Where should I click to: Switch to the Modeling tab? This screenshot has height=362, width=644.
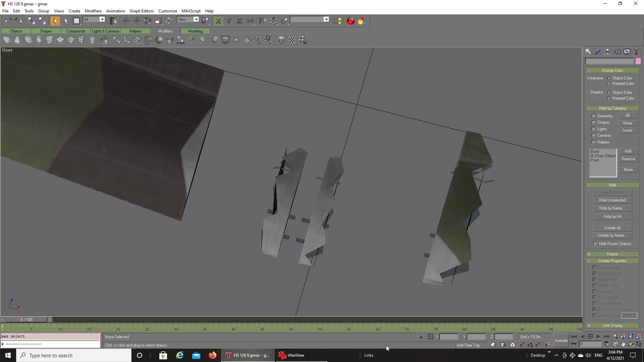click(195, 31)
